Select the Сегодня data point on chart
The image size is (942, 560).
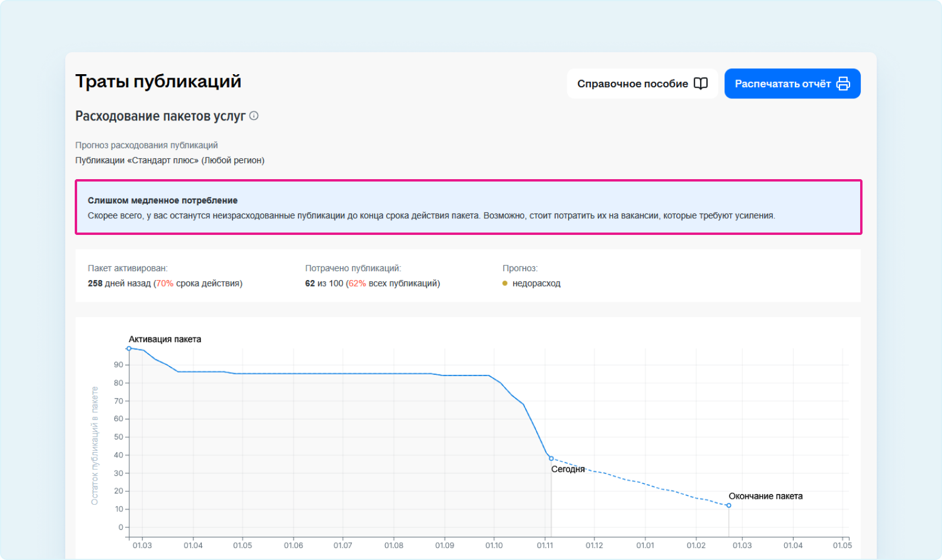pos(551,459)
